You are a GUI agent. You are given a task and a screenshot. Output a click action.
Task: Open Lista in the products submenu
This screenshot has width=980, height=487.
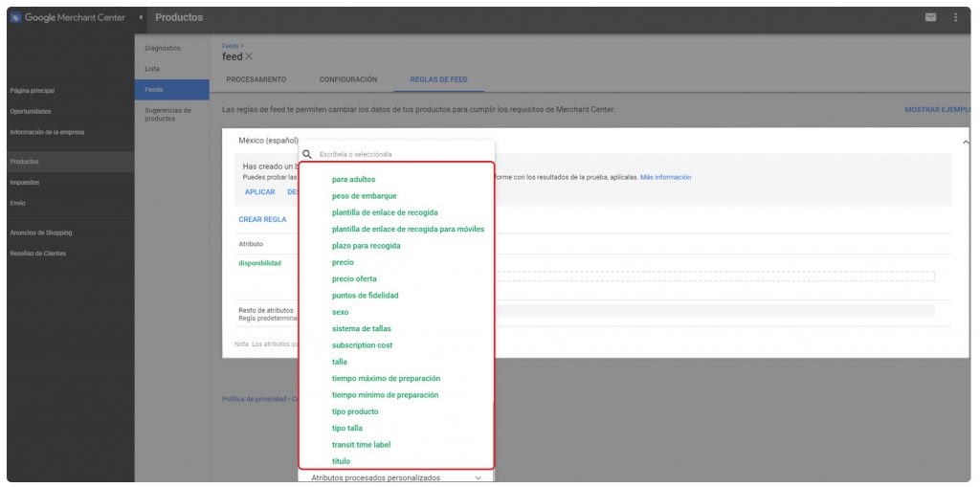point(152,69)
